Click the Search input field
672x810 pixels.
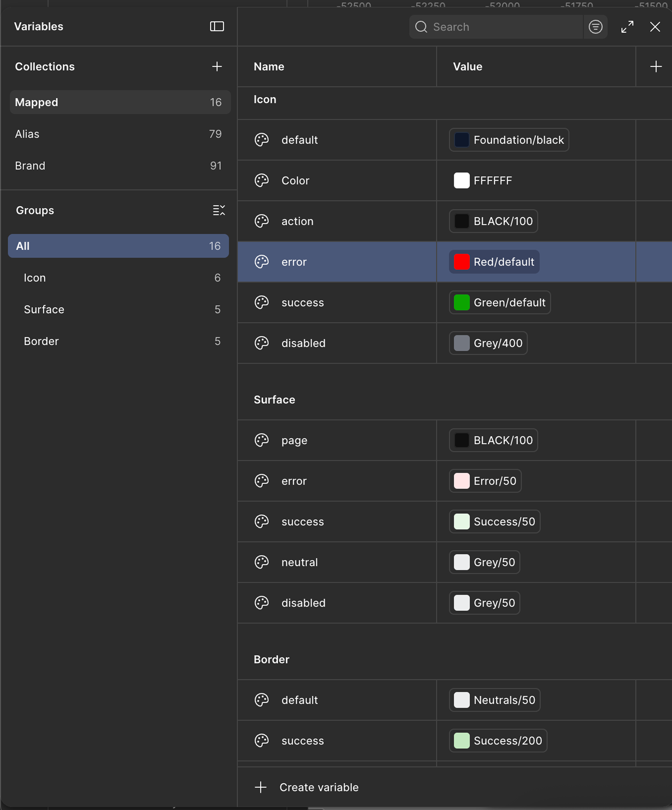point(496,27)
